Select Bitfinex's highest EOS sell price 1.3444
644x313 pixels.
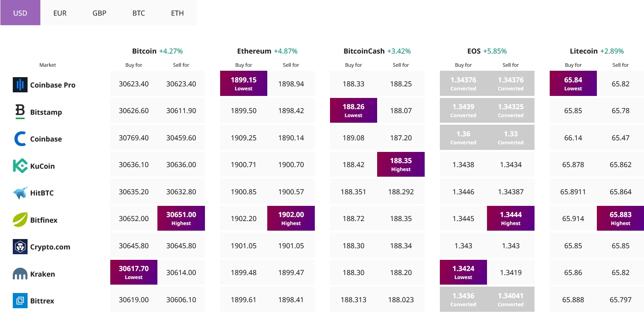511,218
